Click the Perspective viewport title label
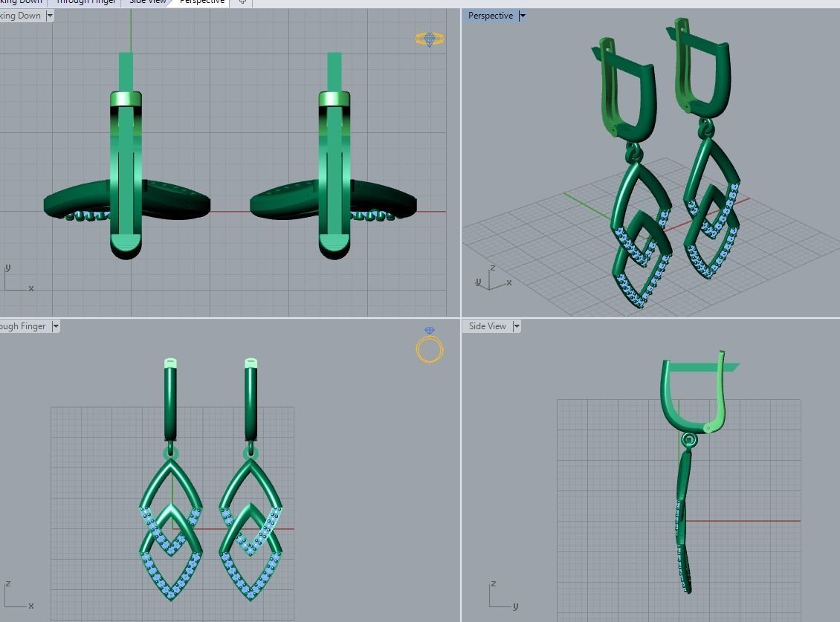 pos(490,16)
